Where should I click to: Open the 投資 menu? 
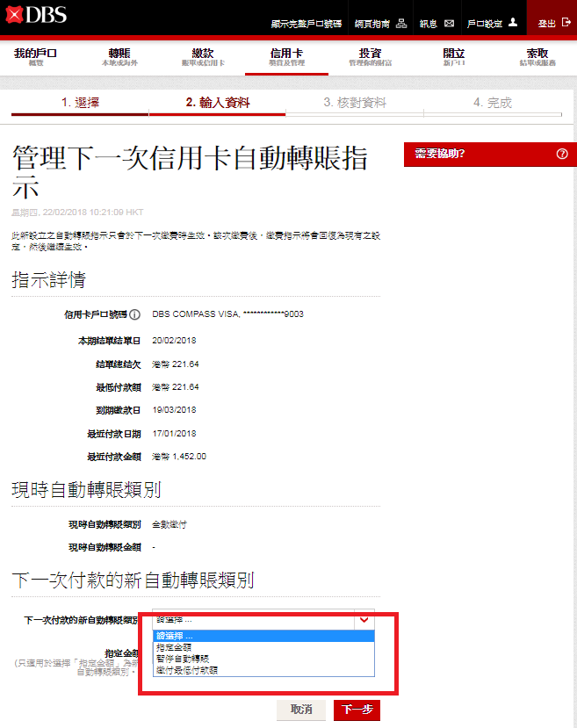click(370, 58)
